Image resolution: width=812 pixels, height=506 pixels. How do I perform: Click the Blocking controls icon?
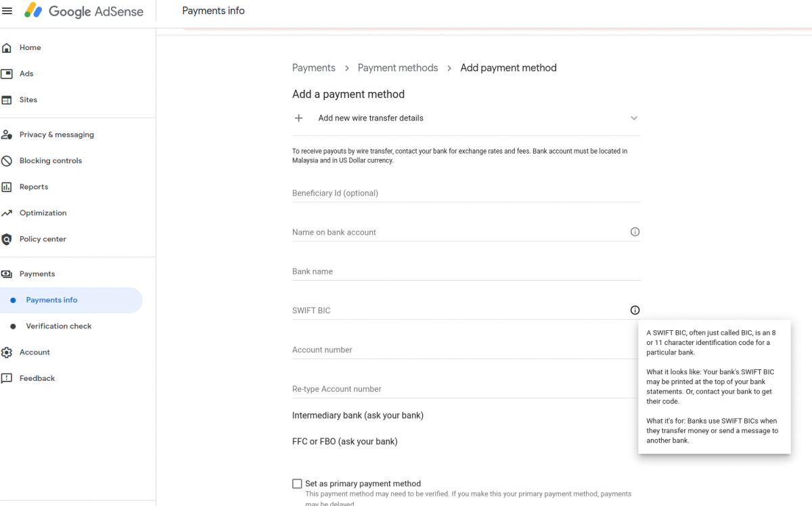click(x=7, y=161)
